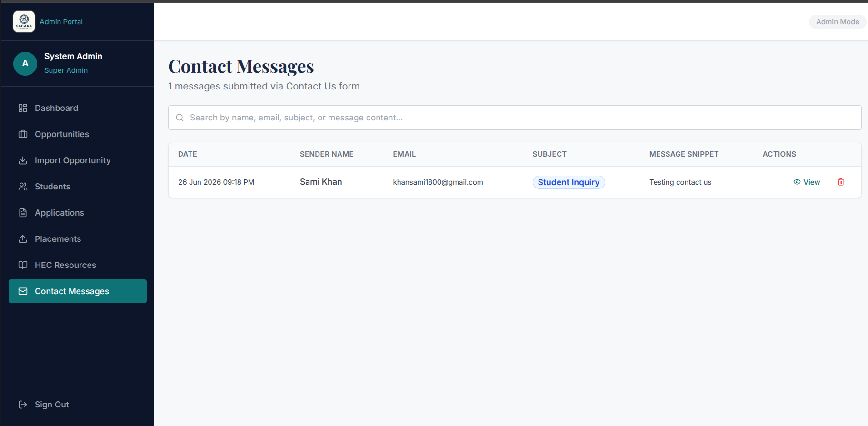Image resolution: width=868 pixels, height=426 pixels.
Task: Open HEC Resources page
Action: point(78,265)
